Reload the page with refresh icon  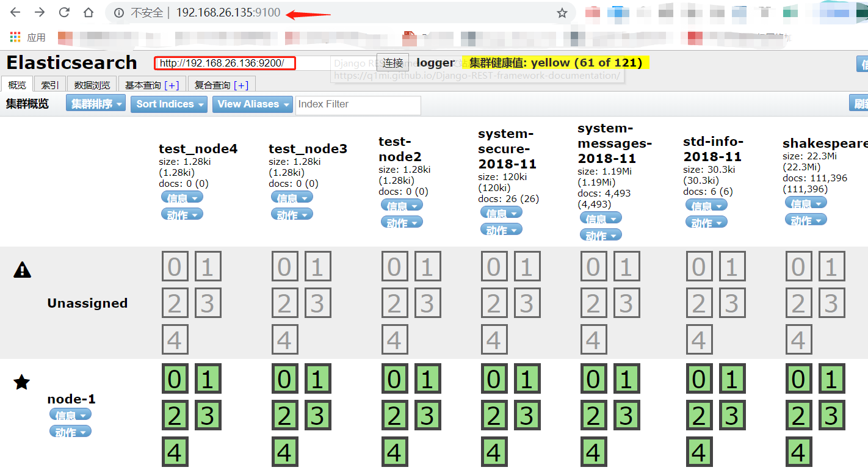click(64, 13)
